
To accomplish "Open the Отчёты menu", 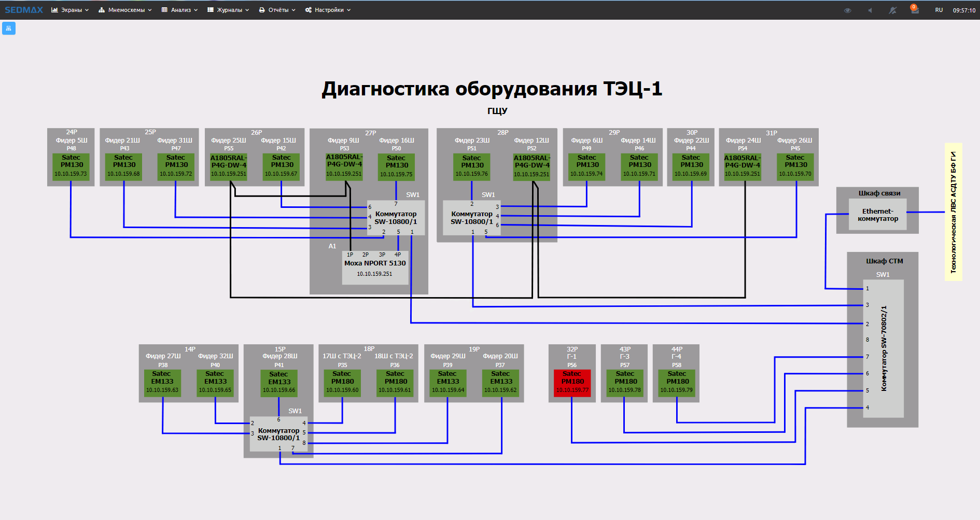I will [x=277, y=10].
